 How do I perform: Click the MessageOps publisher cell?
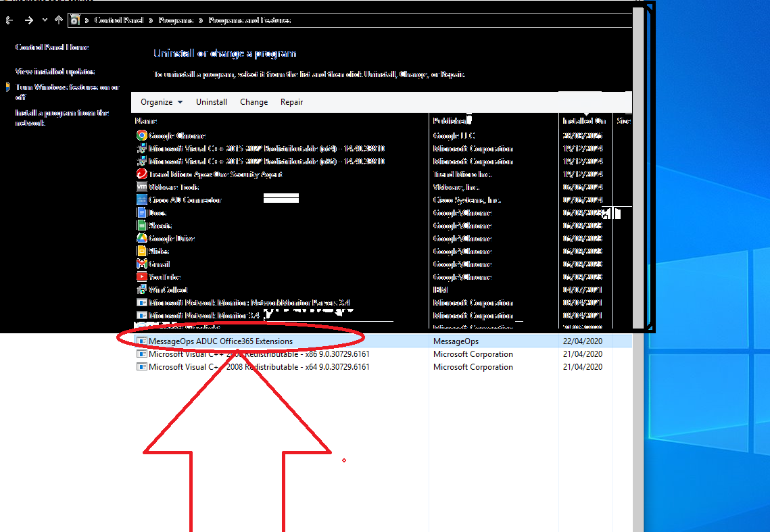(456, 341)
